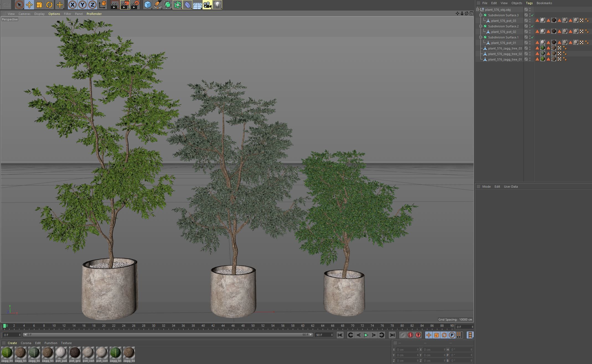The width and height of the screenshot is (592, 364).
Task: Open Object Manager Tags menu
Action: click(x=529, y=3)
